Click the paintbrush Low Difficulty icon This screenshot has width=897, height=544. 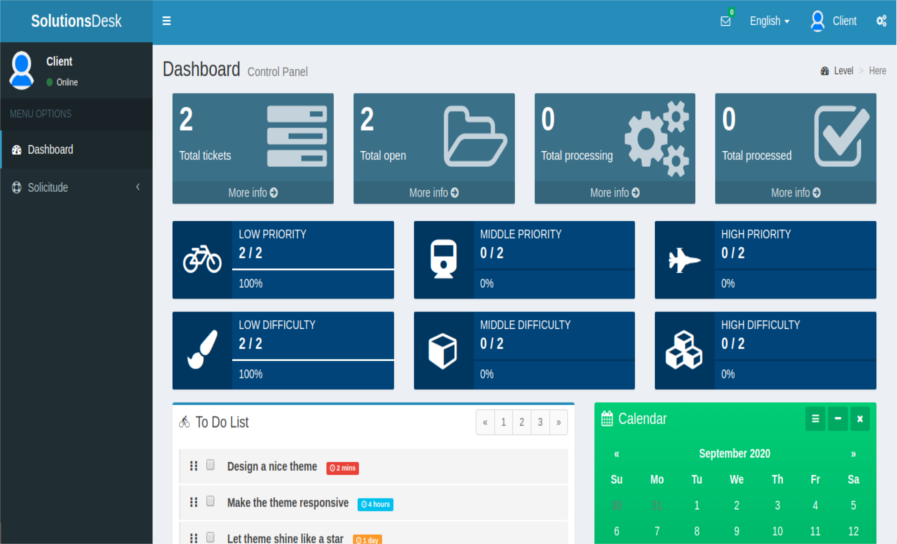202,351
